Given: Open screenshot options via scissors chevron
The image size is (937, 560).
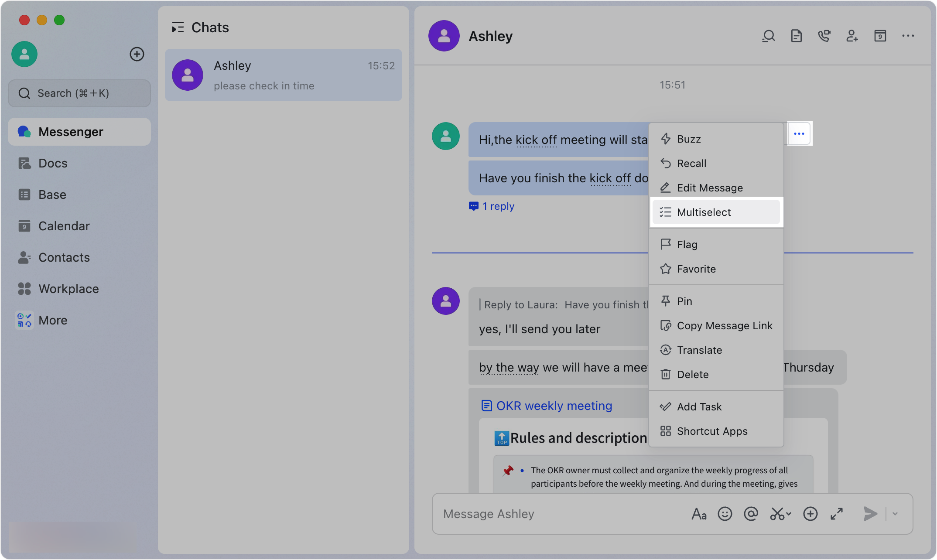Looking at the screenshot, I should pos(788,514).
